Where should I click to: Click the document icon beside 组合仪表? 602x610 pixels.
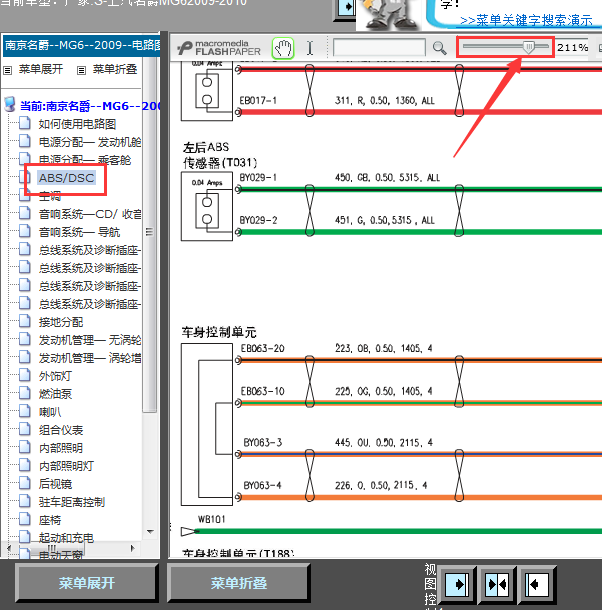pos(25,429)
